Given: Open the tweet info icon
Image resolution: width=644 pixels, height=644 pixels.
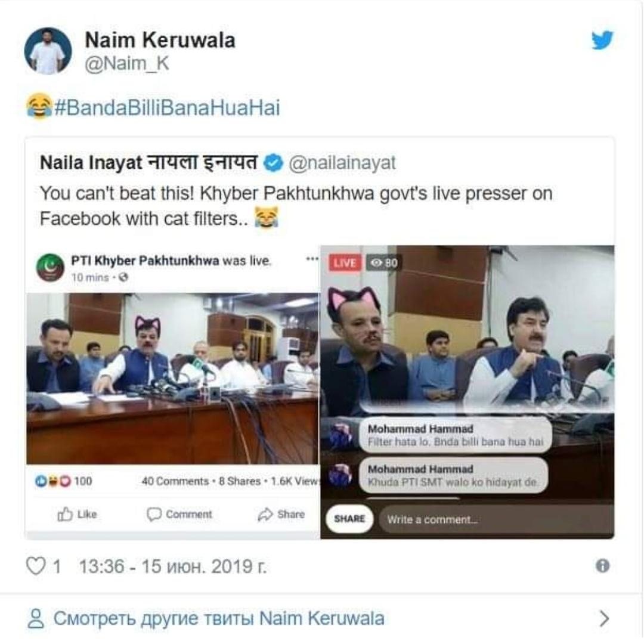Looking at the screenshot, I should click(x=602, y=565).
